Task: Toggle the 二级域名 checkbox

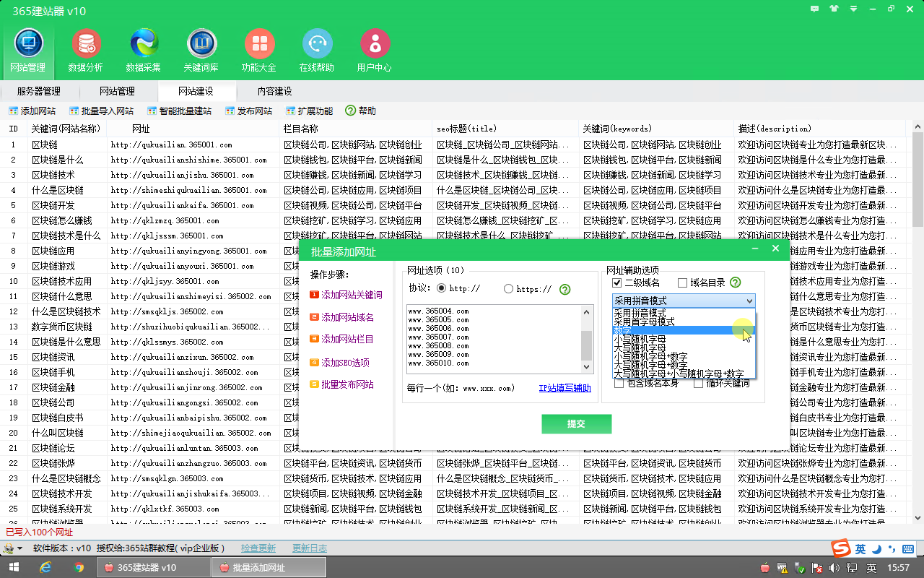Action: pos(616,282)
